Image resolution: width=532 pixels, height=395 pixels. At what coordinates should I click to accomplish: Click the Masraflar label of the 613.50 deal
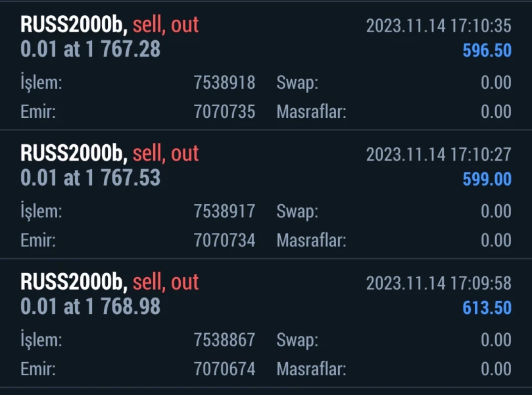point(311,369)
